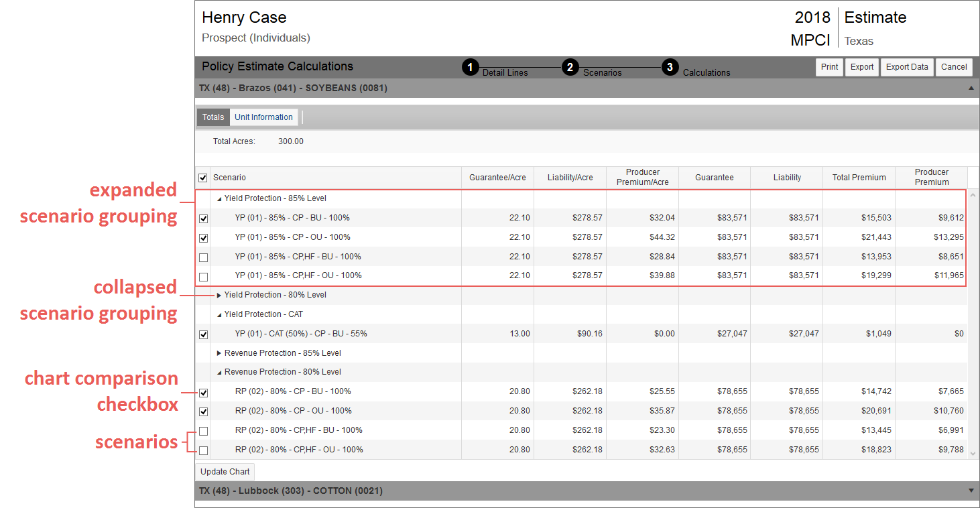The width and height of the screenshot is (980, 508).
Task: Click step 2 Scenarios circle
Action: (x=570, y=67)
